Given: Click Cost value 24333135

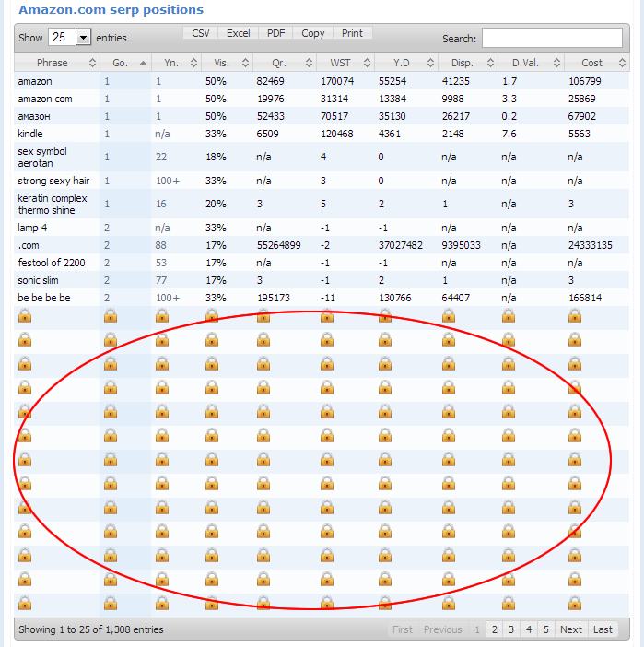Looking at the screenshot, I should pos(590,245).
